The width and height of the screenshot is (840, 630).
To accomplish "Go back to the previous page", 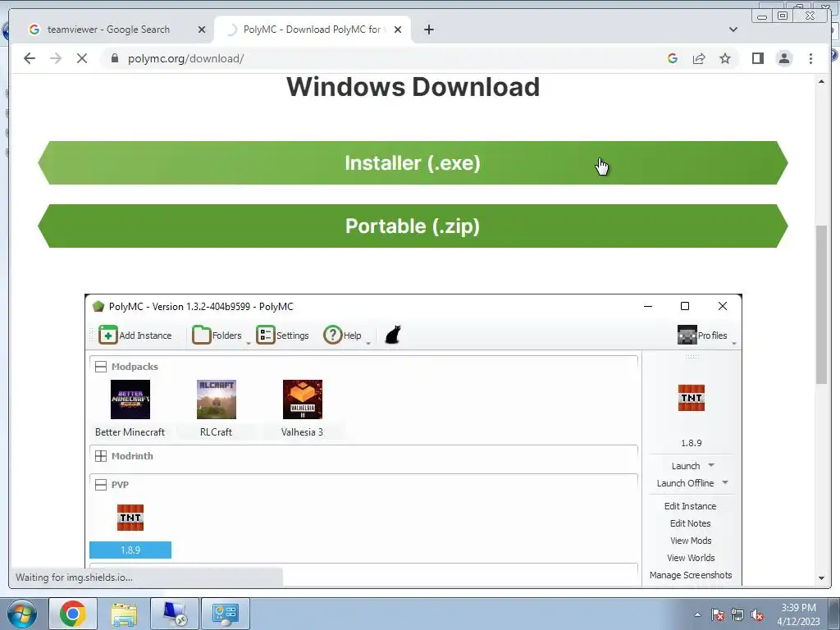I will pyautogui.click(x=30, y=58).
